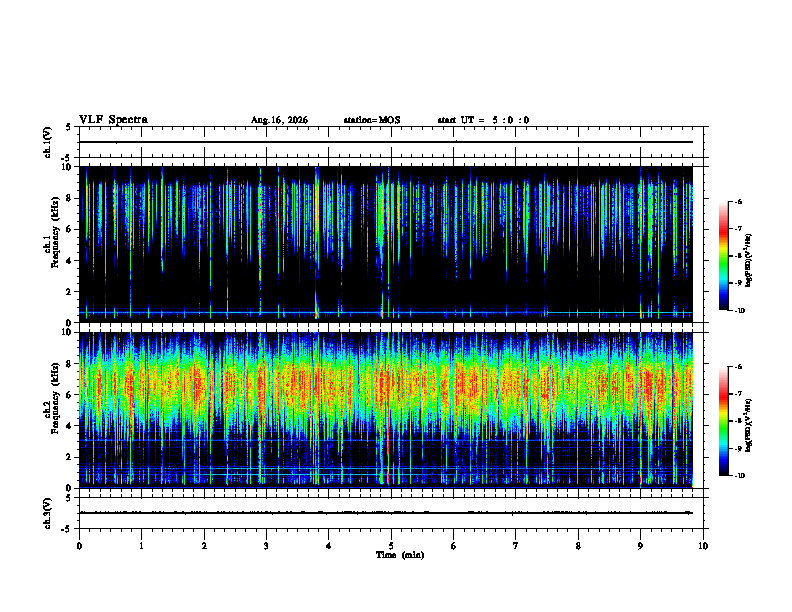The width and height of the screenshot is (792, 612).
Task: Click the ch.1 color bar's log(PSD) label
Action: 749,260
